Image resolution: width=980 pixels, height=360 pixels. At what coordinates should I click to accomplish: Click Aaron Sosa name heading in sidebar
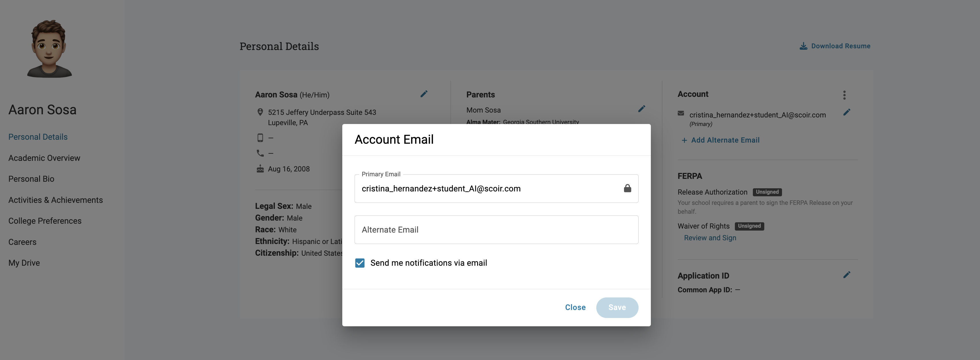point(42,110)
